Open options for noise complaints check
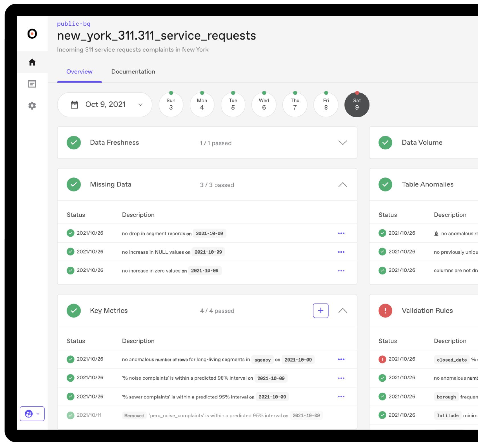This screenshot has width=478, height=448. [x=341, y=378]
